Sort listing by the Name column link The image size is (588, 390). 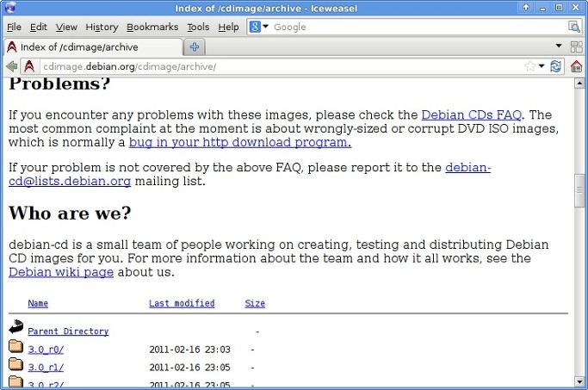(38, 303)
